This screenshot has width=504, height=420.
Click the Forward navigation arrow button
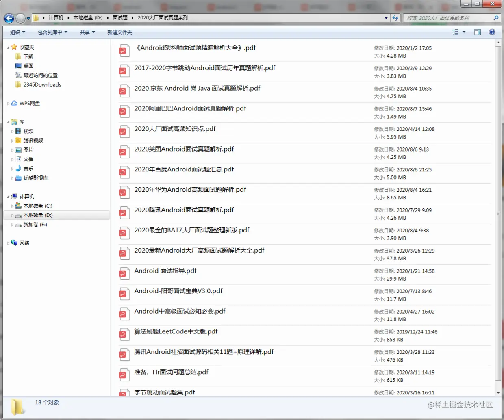click(20, 18)
